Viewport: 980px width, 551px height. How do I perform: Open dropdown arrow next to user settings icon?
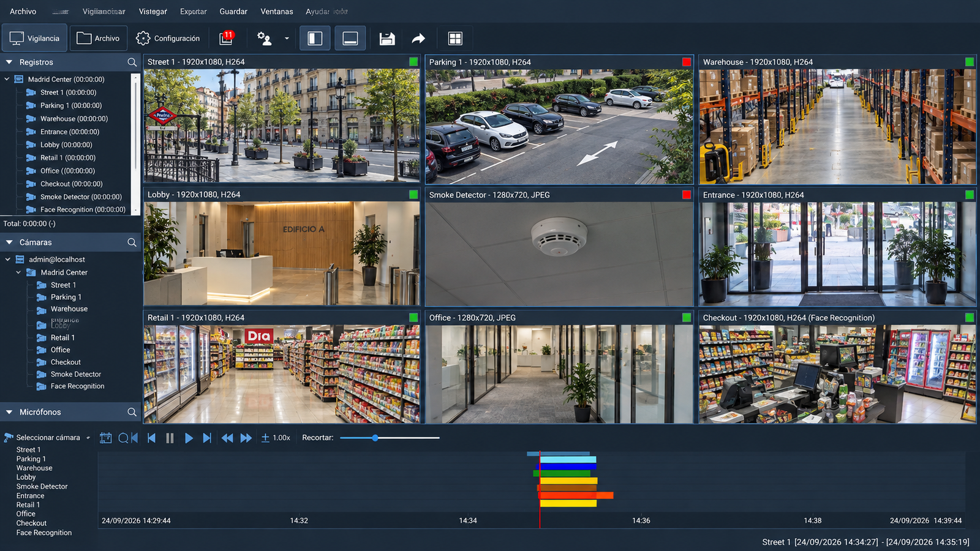coord(287,39)
